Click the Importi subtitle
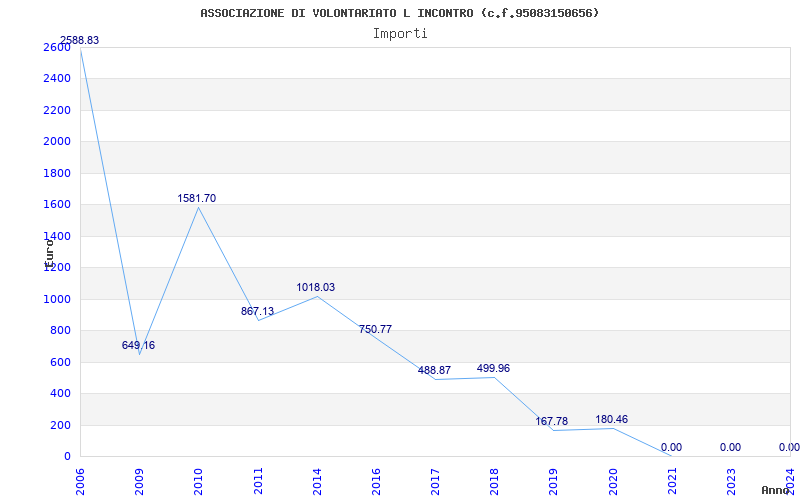Screen dimensions: 800x500 pos(400,33)
